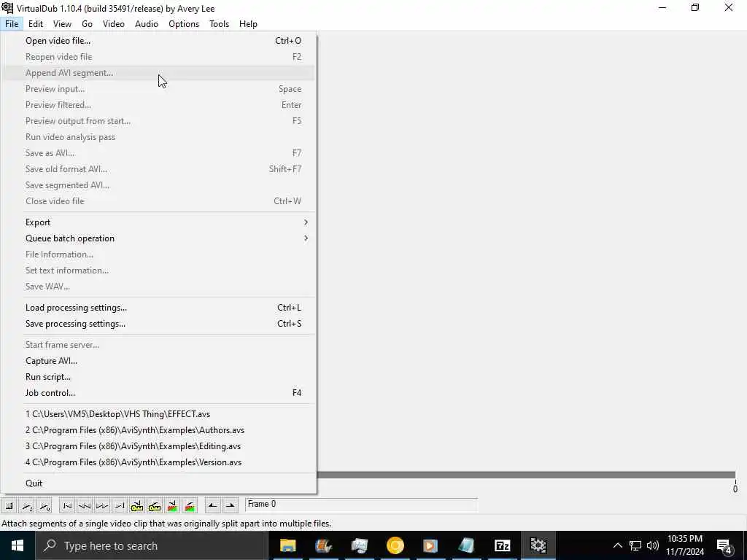Screen dimensions: 747x560
Task: Click the Stop playback button in toolbar
Action: (x=9, y=506)
